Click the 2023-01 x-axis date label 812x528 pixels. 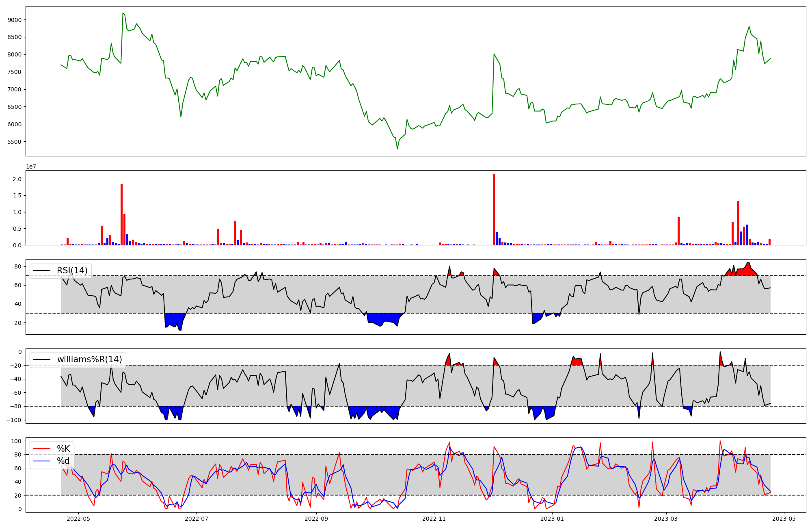click(x=553, y=519)
